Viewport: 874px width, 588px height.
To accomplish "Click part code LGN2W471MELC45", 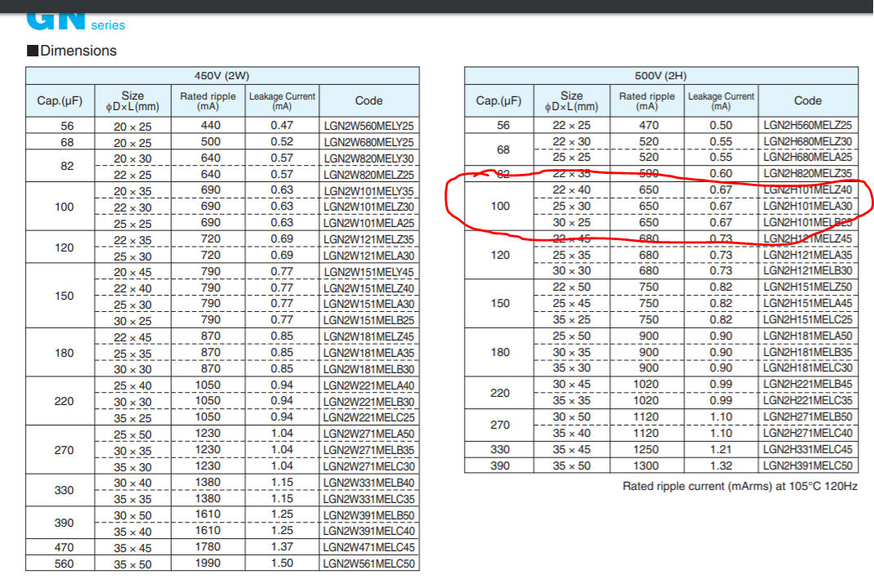I will point(369,547).
